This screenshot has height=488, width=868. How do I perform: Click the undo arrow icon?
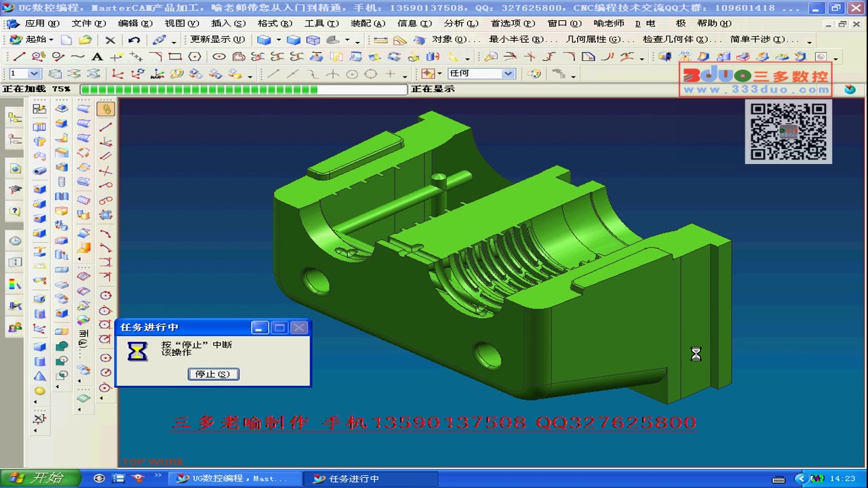134,40
